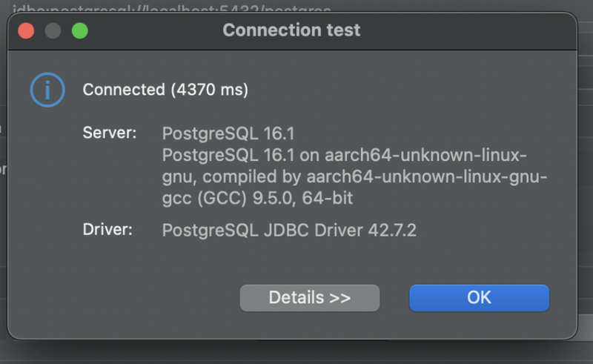593x364 pixels.
Task: Click the OK button
Action: (479, 298)
